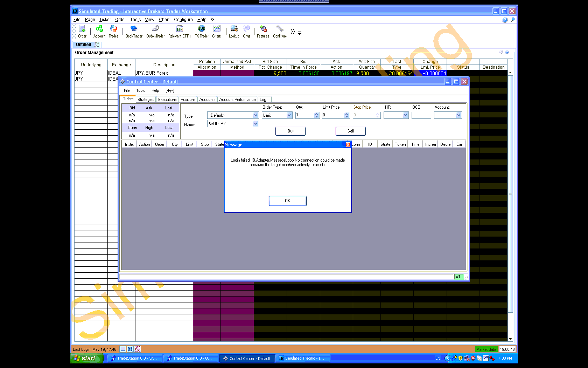Switch to the Account Performance tab
The image size is (588, 368).
(x=237, y=100)
